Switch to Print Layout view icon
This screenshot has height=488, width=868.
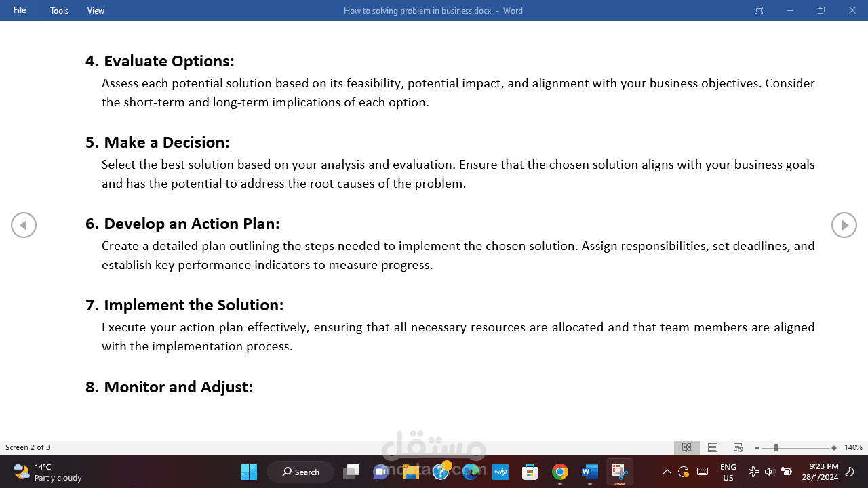point(713,448)
